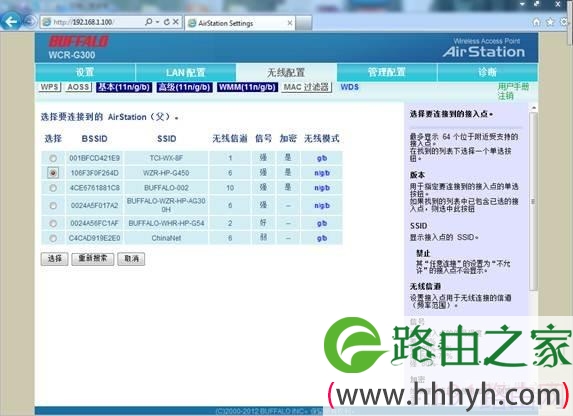This screenshot has height=416, width=573.
Task: Click help panel scroll up arrow
Action: [x=533, y=108]
